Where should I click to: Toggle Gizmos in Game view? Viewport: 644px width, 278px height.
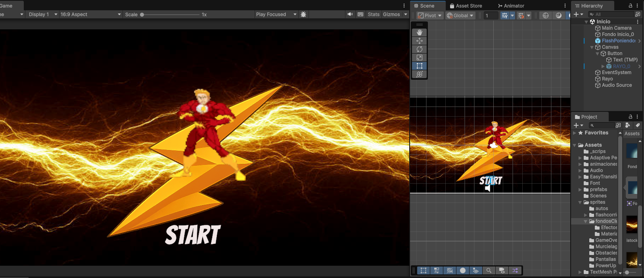coord(391,14)
